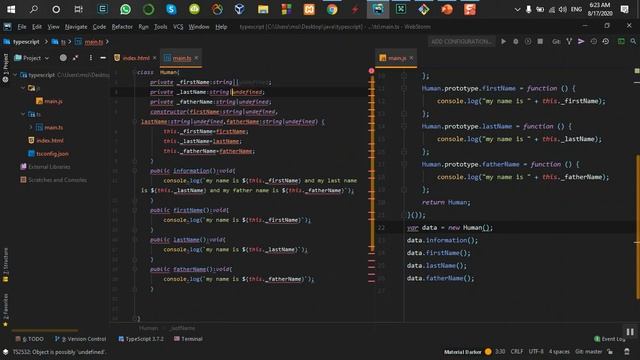The height and width of the screenshot is (360, 640).
Task: Click the Run with Coverage icon
Action: point(528,41)
